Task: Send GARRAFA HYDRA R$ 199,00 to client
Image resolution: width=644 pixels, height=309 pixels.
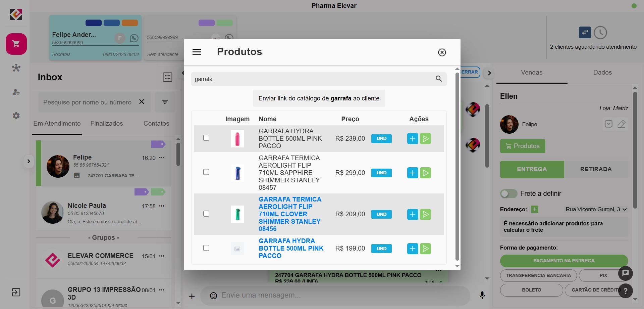Action: click(x=425, y=249)
